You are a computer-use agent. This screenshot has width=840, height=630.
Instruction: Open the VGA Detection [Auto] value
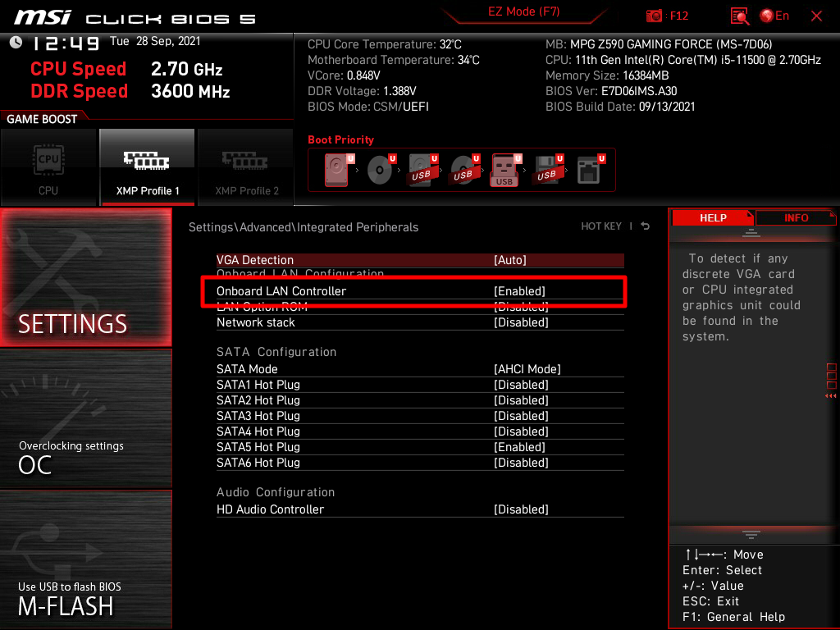[510, 260]
